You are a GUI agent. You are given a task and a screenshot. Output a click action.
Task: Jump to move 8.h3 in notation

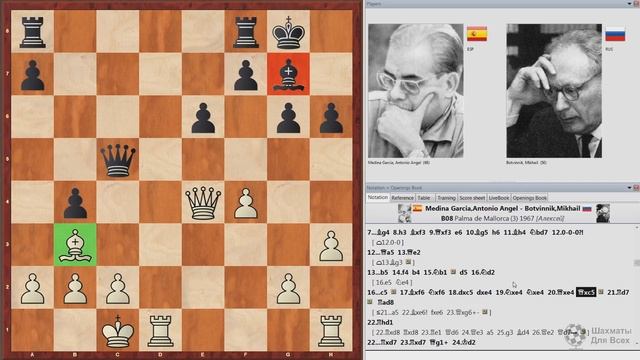(x=399, y=232)
